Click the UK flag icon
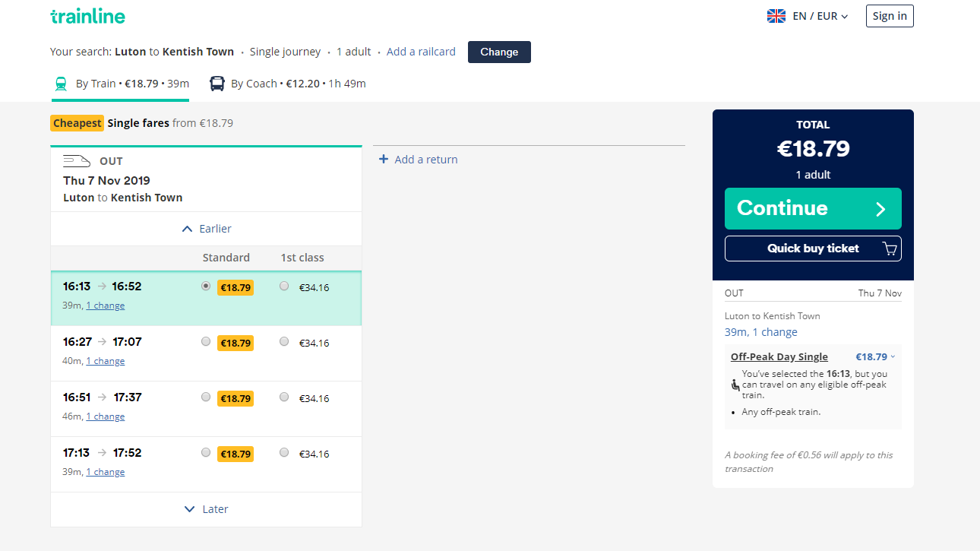This screenshot has width=980, height=551. coord(776,16)
